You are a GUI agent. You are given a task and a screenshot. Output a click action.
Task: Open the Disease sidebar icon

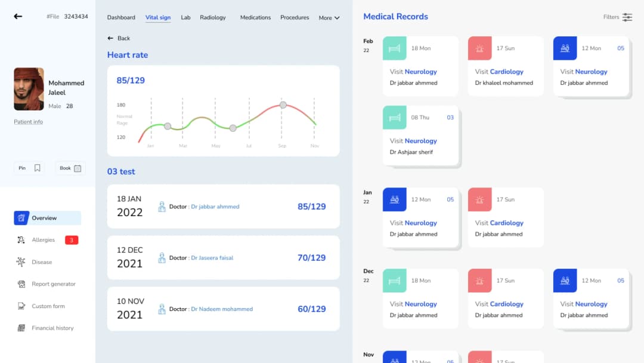pos(21,262)
